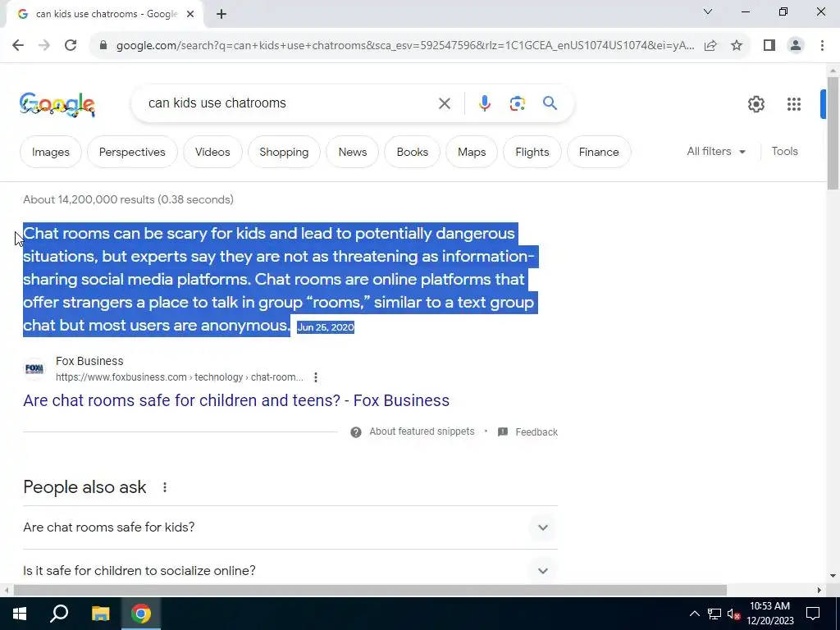Close the Google search tab
Image resolution: width=840 pixels, height=630 pixels.
click(190, 14)
